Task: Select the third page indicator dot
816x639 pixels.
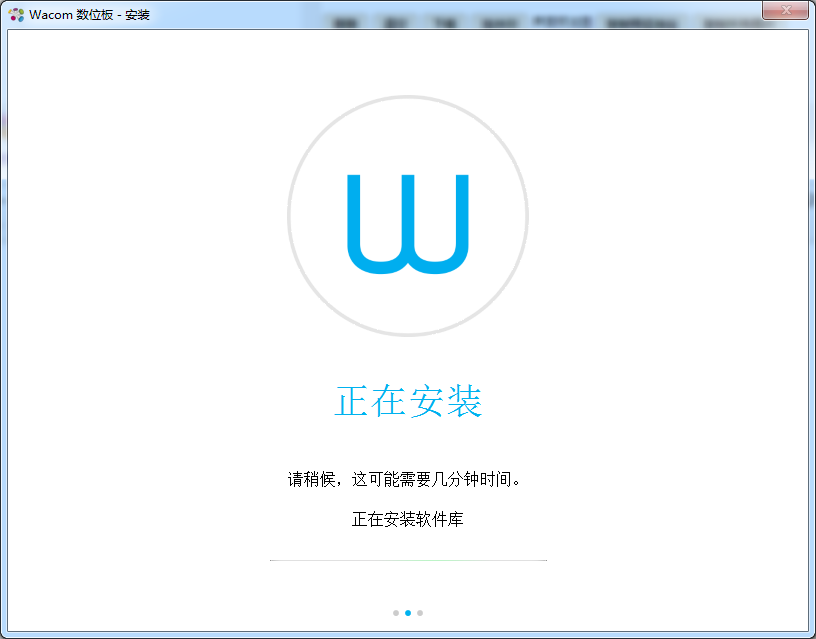Action: [419, 613]
